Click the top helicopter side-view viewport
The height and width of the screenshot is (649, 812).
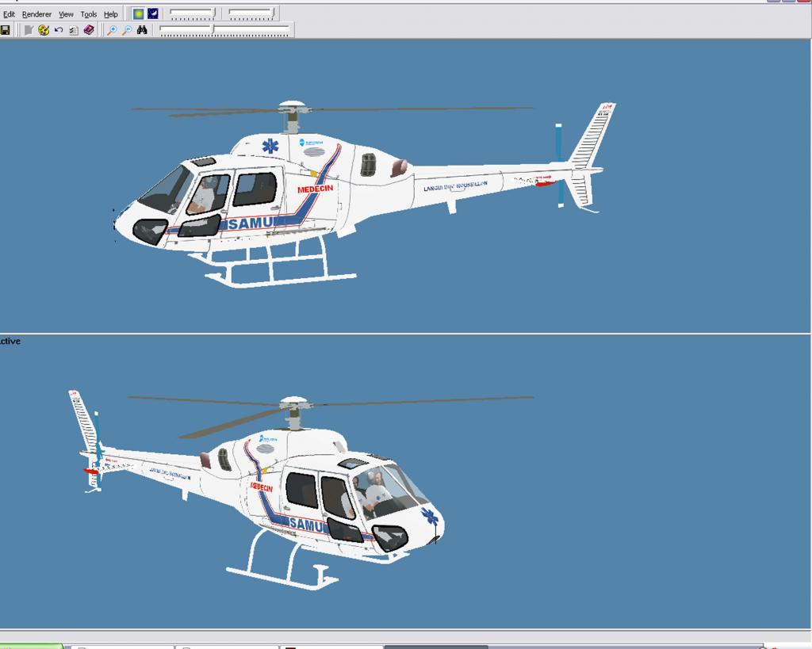coord(405,186)
